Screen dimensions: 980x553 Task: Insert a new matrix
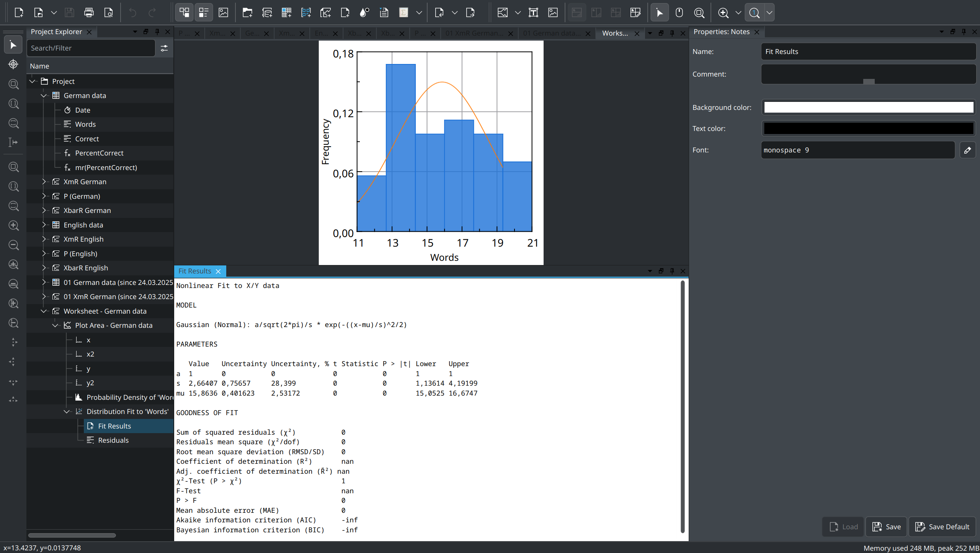[x=305, y=12]
